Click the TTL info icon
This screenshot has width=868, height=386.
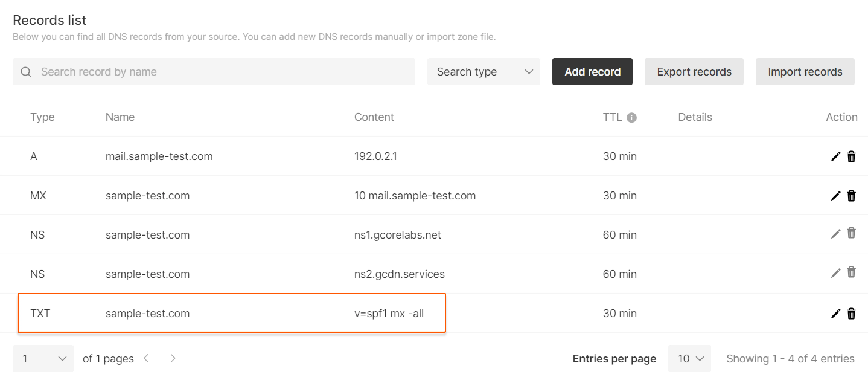click(x=631, y=117)
